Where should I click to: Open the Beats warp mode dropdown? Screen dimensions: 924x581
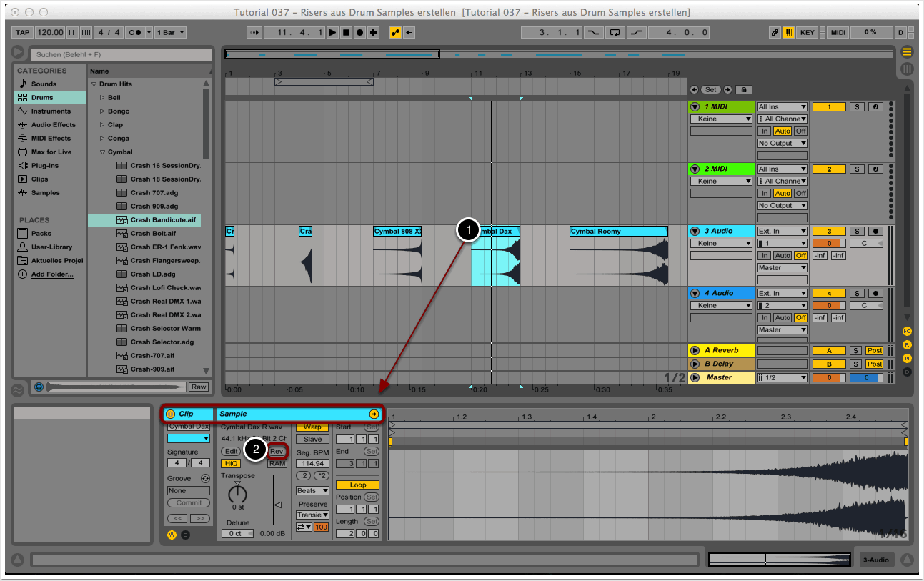(312, 491)
